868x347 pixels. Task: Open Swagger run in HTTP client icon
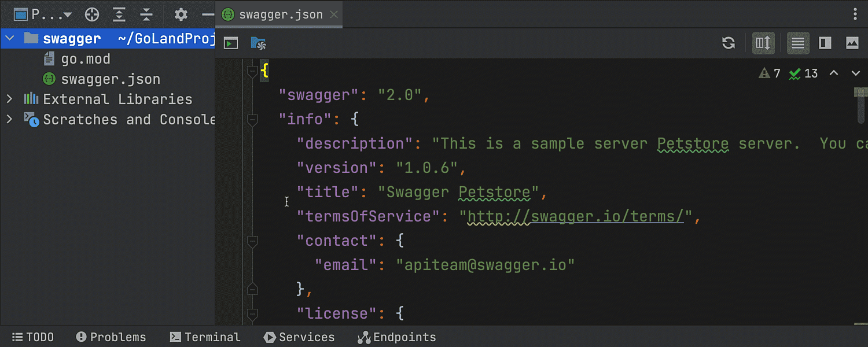click(231, 43)
